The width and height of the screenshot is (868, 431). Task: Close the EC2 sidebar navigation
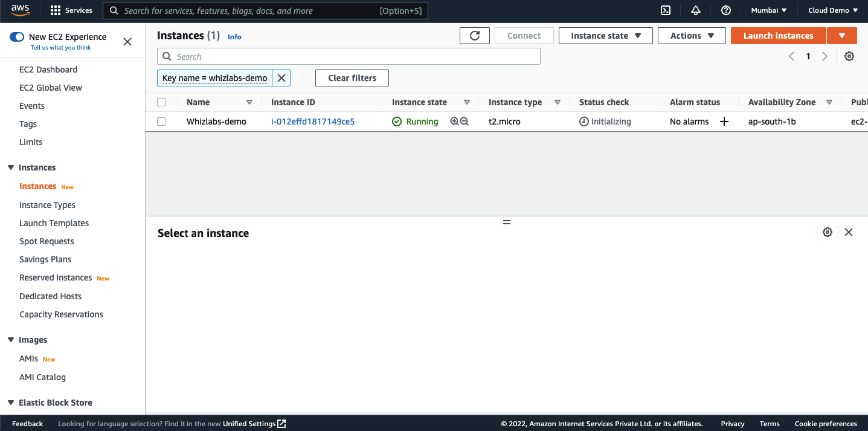click(127, 42)
